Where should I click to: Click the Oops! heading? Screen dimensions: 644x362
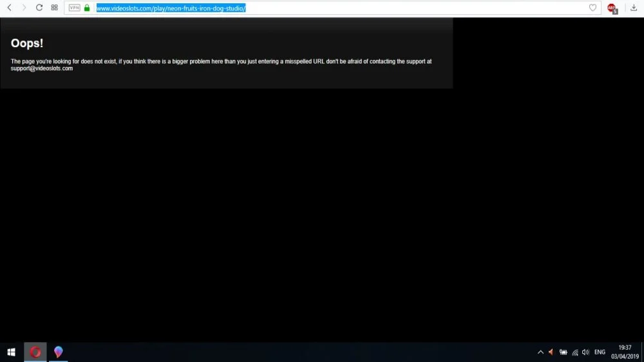(x=27, y=43)
